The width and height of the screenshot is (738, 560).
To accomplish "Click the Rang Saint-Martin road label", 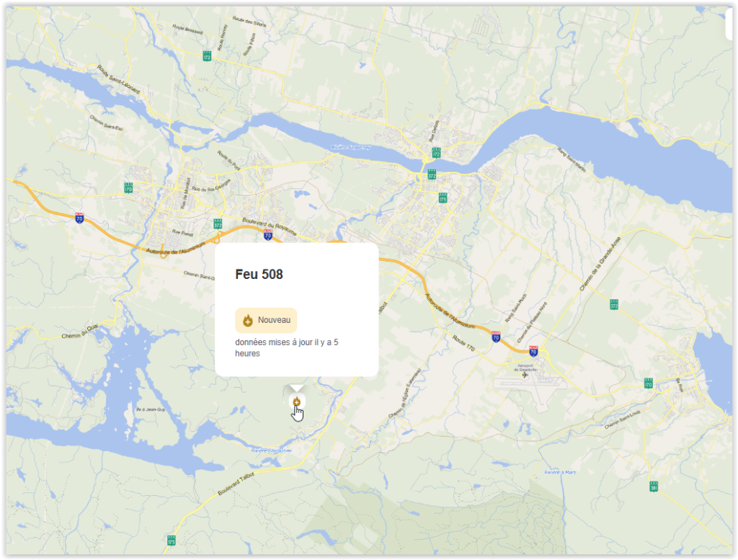I will tap(571, 159).
